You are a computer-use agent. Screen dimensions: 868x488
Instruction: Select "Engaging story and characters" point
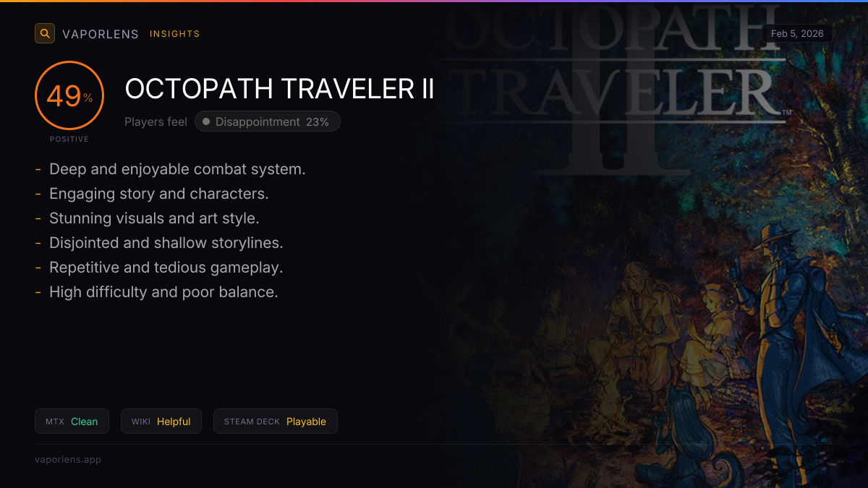pos(159,194)
